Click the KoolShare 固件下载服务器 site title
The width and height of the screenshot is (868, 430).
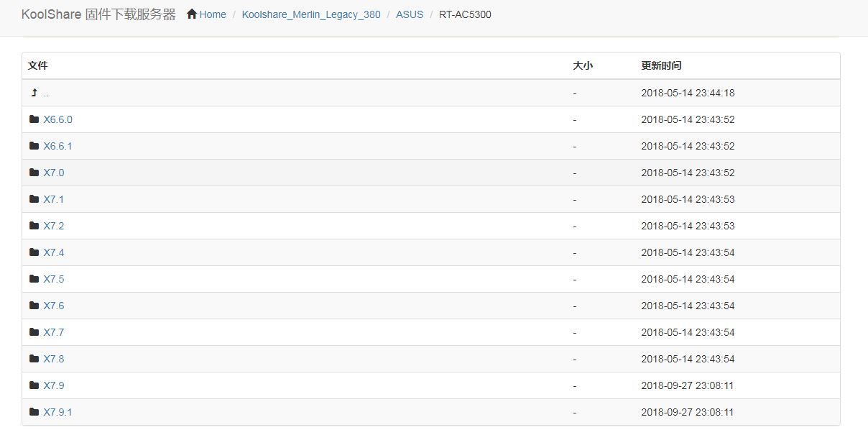pyautogui.click(x=98, y=14)
